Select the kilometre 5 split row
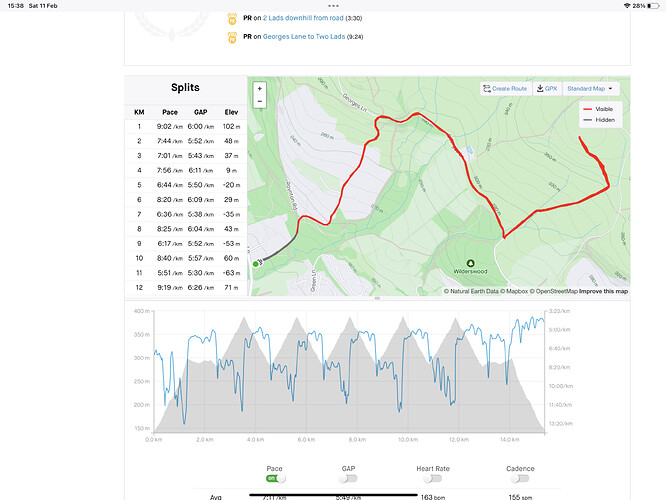666x500 pixels. (x=185, y=185)
